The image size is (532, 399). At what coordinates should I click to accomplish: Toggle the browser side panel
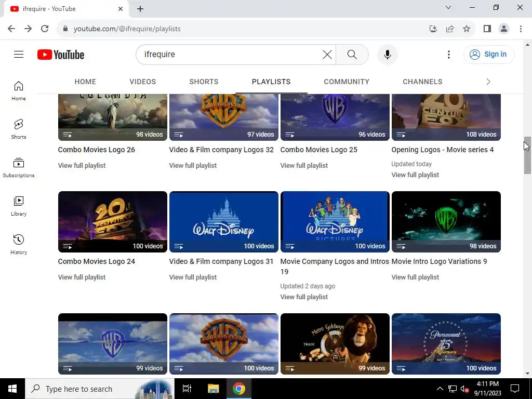[x=487, y=29]
